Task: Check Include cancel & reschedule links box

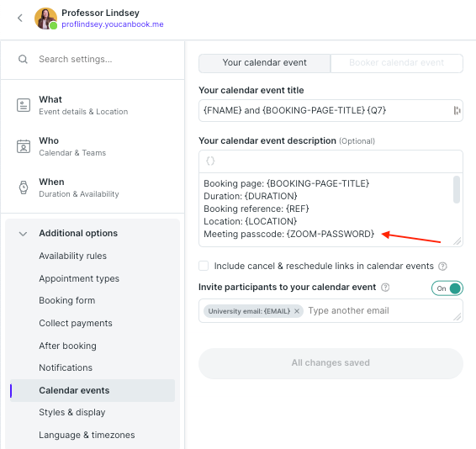Action: (204, 266)
